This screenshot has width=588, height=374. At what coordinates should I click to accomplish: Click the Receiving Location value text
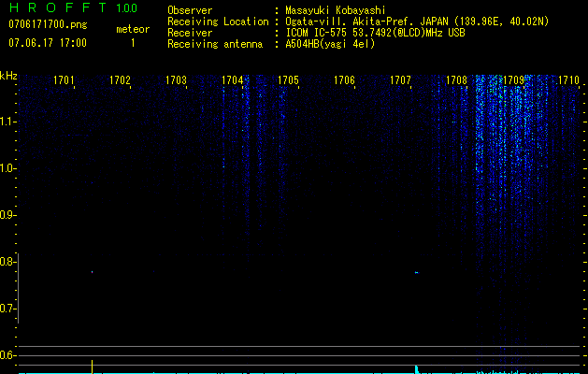coord(417,22)
